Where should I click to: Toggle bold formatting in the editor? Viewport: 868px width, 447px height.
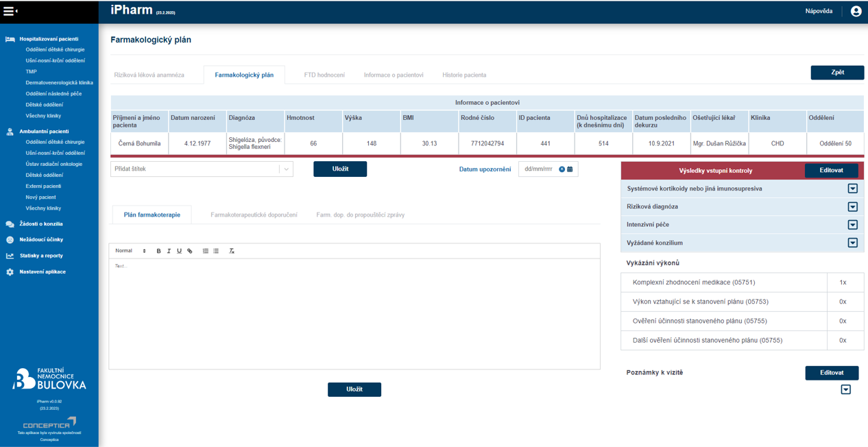tap(158, 251)
